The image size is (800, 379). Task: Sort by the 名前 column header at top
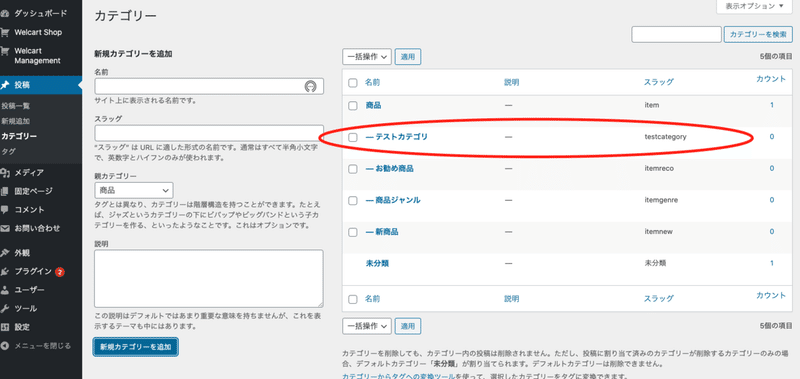pyautogui.click(x=372, y=83)
